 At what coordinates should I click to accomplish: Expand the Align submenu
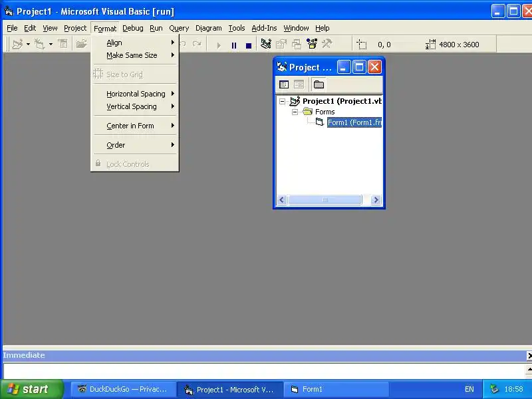(x=135, y=43)
